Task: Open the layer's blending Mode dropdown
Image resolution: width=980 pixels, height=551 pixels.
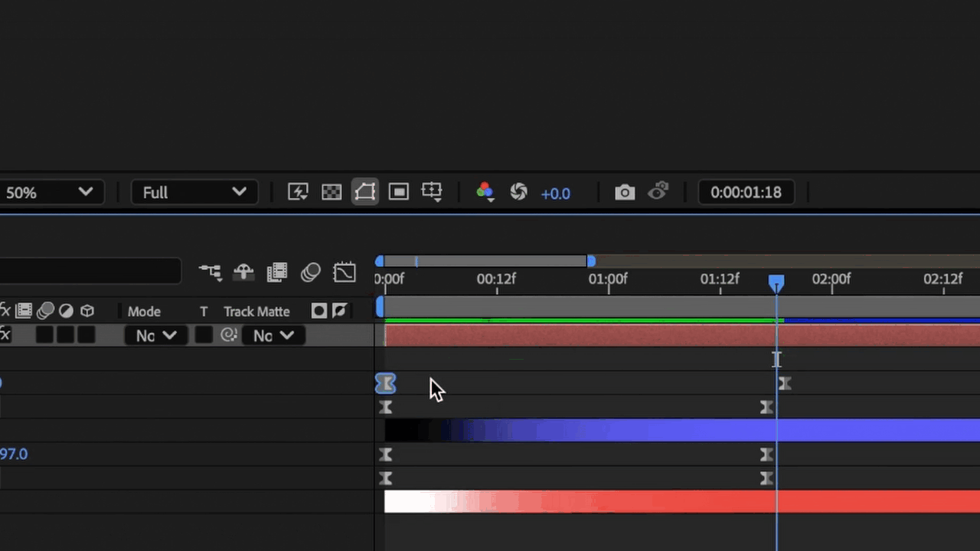Action: coord(155,335)
